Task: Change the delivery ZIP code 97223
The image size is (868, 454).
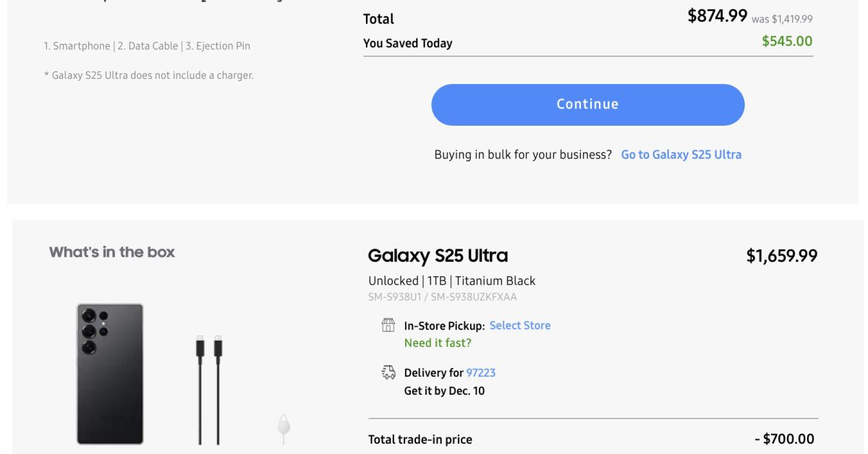Action: pos(481,372)
